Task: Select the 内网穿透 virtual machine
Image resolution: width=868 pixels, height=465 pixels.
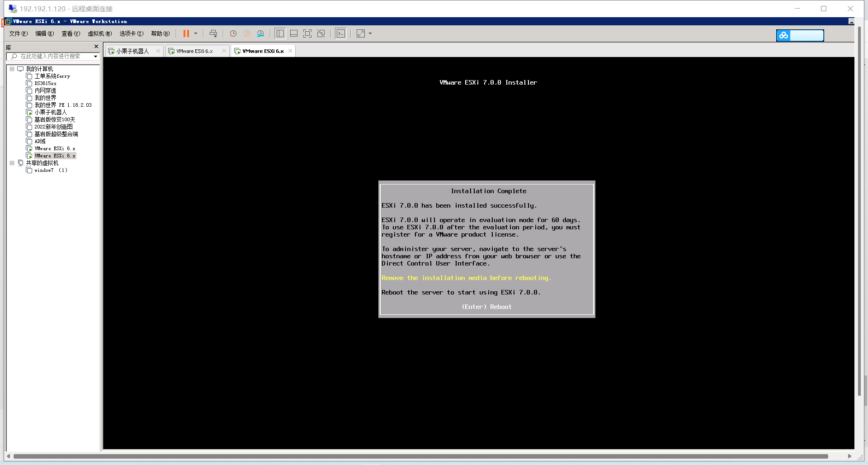Action: [x=45, y=91]
